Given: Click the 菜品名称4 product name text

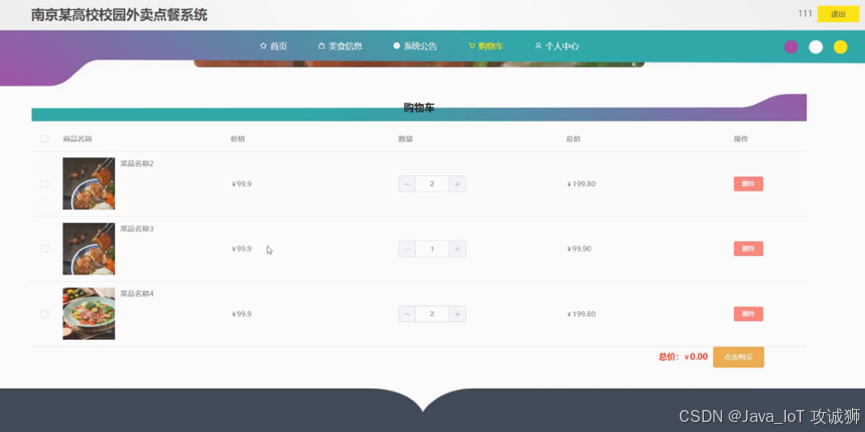Looking at the screenshot, I should coord(137,294).
